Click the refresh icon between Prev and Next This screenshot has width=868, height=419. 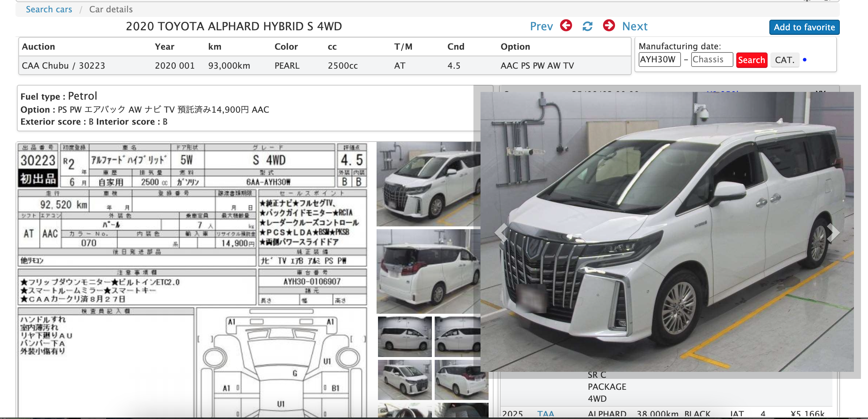tap(587, 26)
